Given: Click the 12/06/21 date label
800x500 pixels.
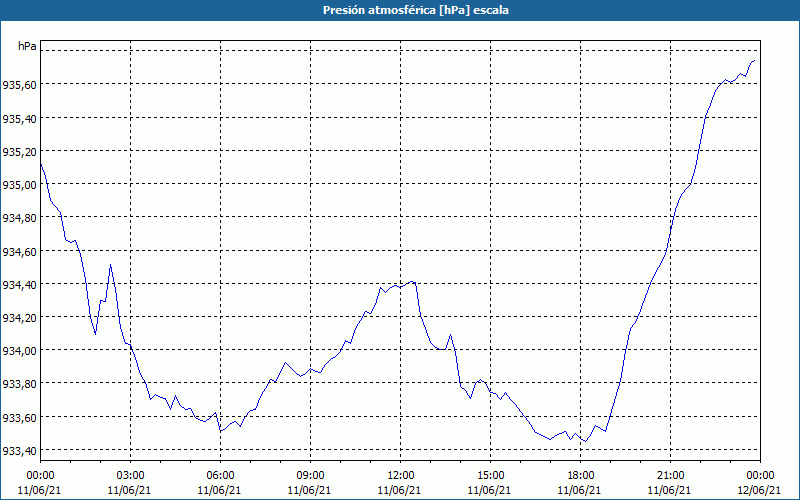Looking at the screenshot, I should (759, 490).
